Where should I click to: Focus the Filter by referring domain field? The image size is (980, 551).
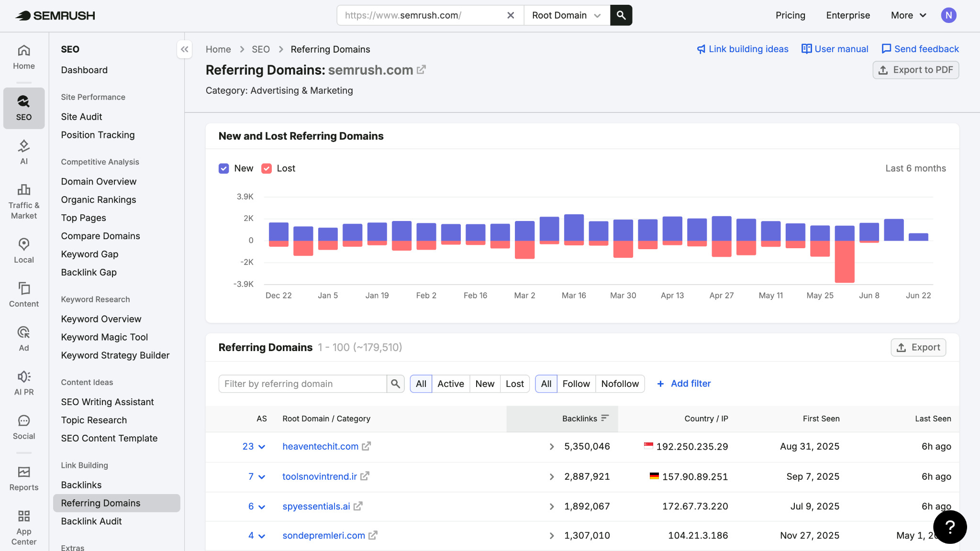pyautogui.click(x=302, y=384)
